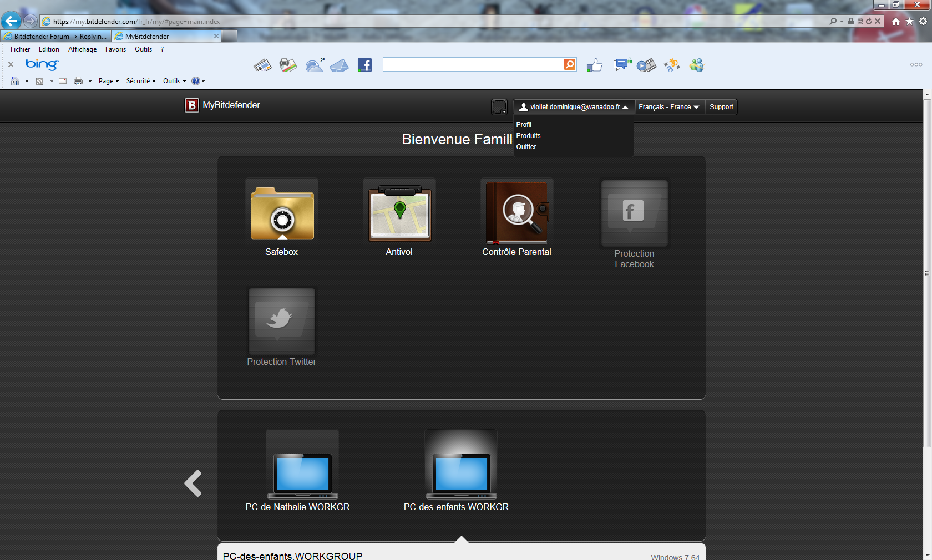Viewport: 932px width, 560px height.
Task: Close the MyBitdefender tab
Action: tap(216, 36)
